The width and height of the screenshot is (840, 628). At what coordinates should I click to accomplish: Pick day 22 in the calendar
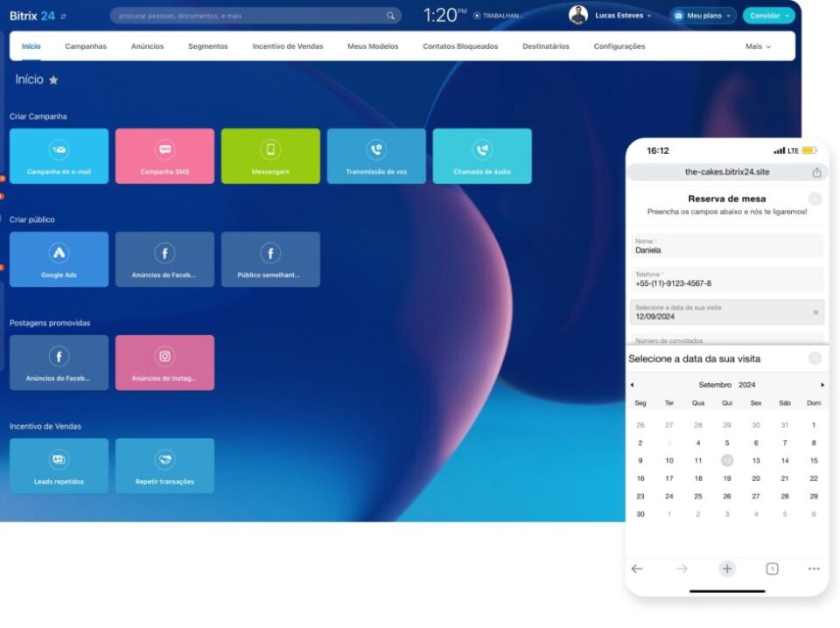point(814,478)
